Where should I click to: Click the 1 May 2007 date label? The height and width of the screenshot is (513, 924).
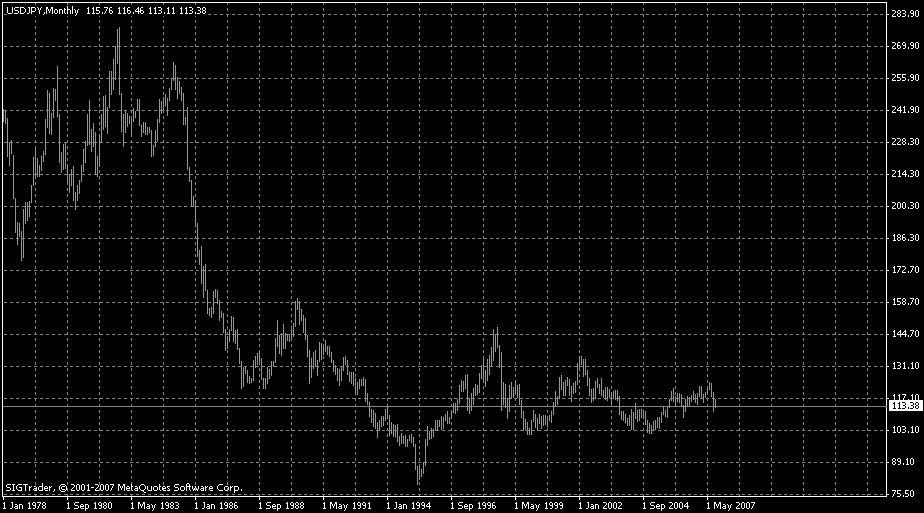(730, 505)
